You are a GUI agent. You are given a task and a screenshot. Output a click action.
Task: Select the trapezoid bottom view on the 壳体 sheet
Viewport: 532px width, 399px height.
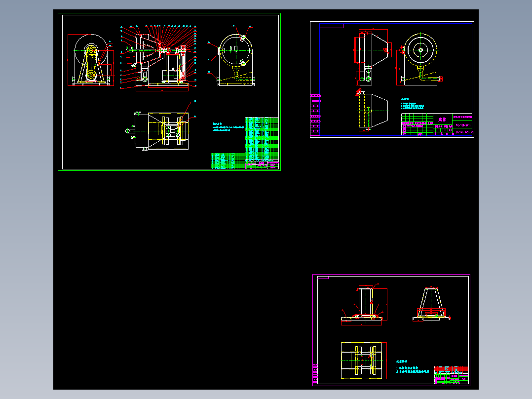tap(373, 110)
